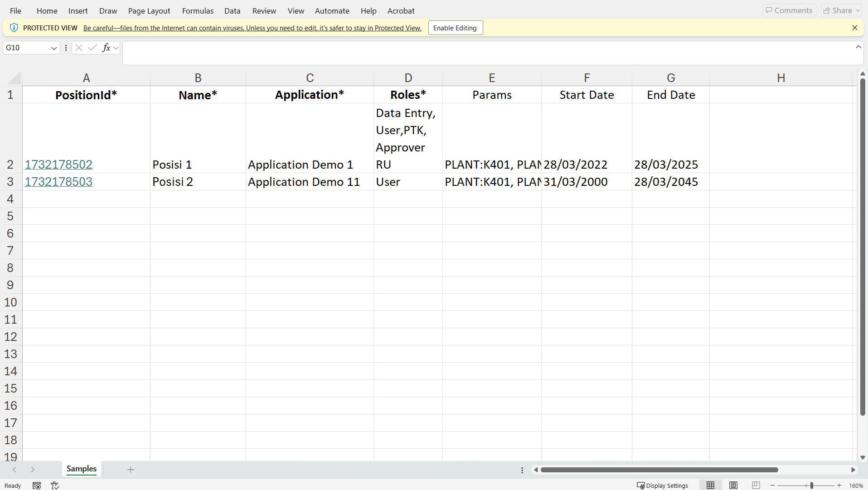The image size is (868, 490).
Task: Select column H header
Action: [x=781, y=78]
